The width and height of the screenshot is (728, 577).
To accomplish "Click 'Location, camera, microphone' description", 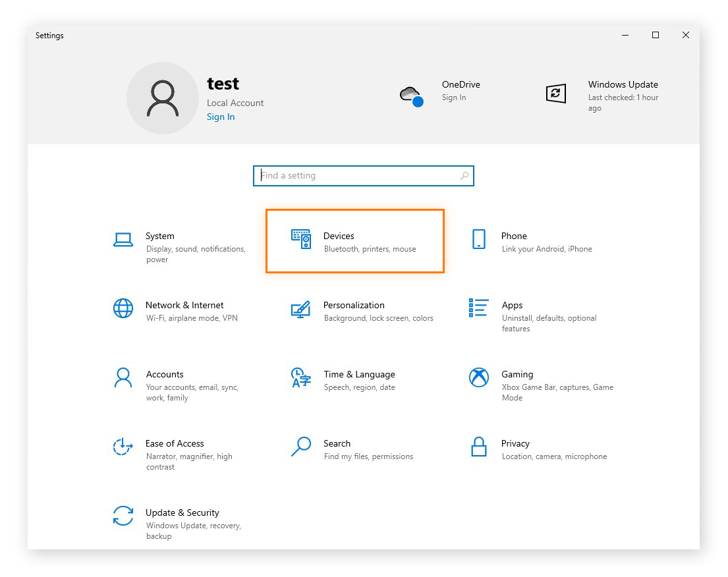I will (x=554, y=456).
